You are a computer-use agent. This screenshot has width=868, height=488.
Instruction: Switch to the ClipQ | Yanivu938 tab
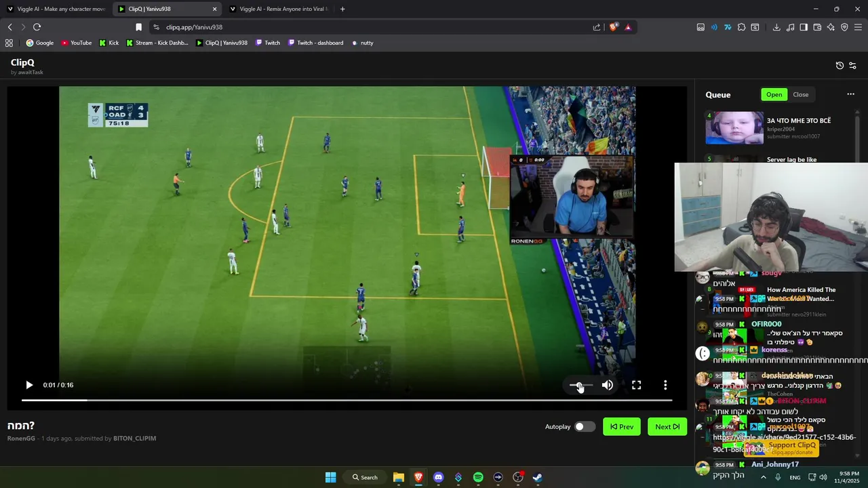pos(166,9)
